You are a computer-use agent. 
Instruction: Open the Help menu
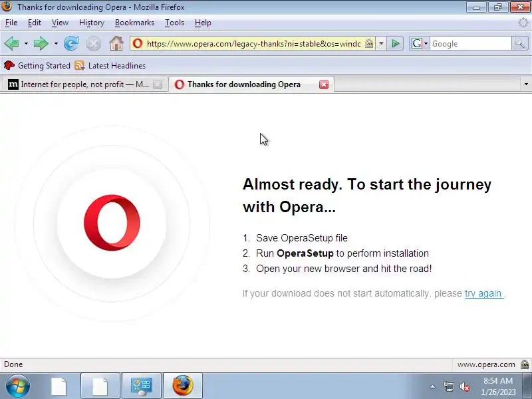[x=203, y=23]
